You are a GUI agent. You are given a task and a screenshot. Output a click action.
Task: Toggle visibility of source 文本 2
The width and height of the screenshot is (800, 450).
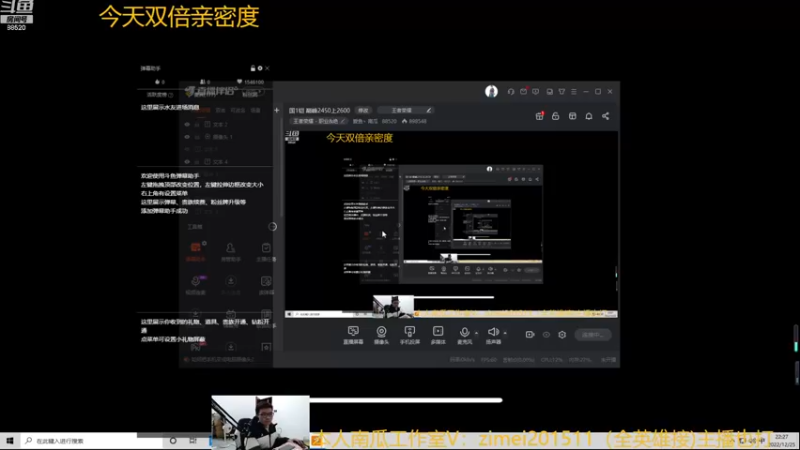tap(187, 124)
